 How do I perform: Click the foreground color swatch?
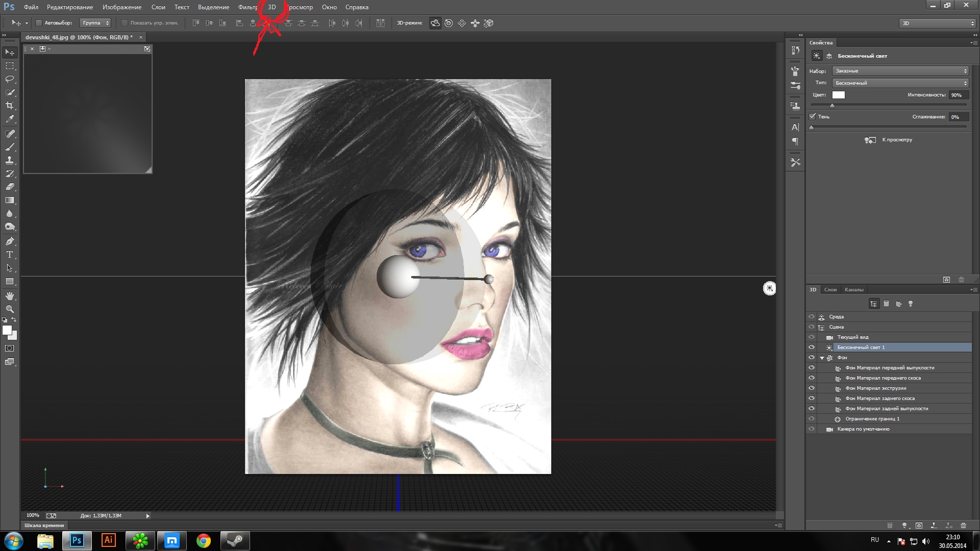tap(7, 331)
